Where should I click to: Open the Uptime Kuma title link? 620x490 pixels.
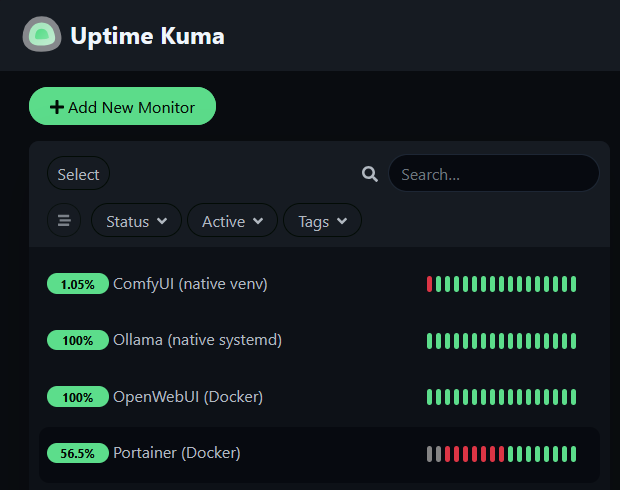(147, 36)
